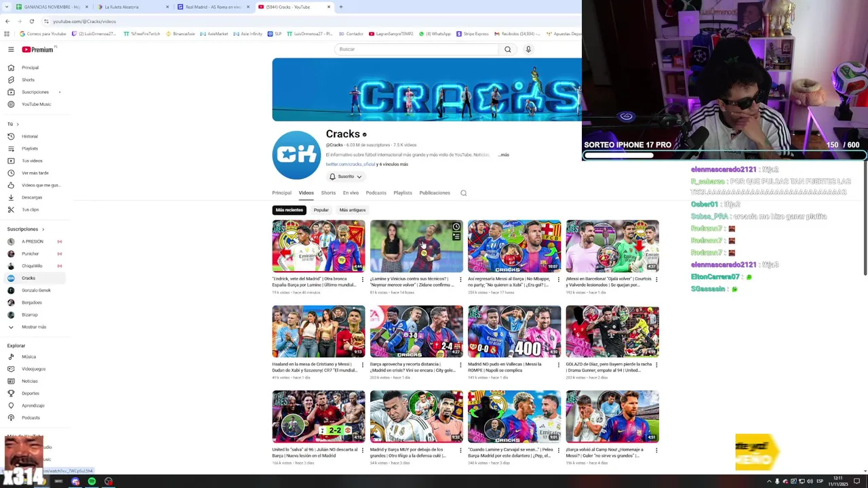Open YouTube Music in sidebar
868x488 pixels.
point(36,104)
